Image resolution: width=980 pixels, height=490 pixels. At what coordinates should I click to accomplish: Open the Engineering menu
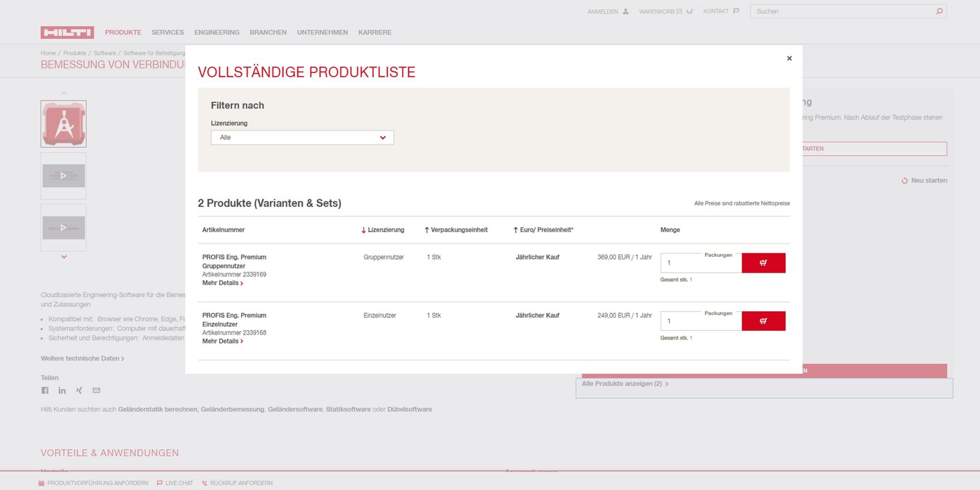click(216, 32)
